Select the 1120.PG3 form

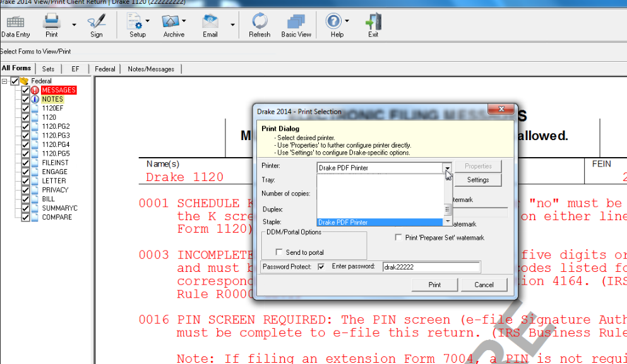(56, 136)
